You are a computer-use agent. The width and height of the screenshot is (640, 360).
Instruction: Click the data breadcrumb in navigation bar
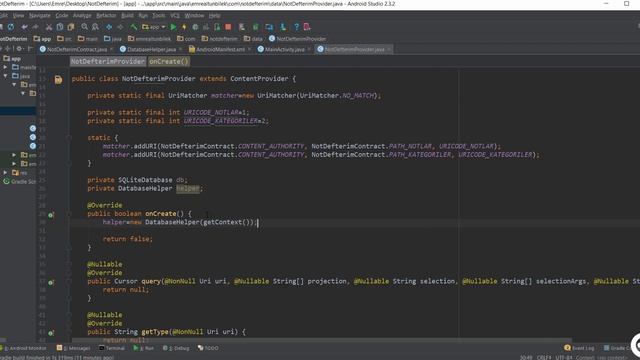coord(253,39)
